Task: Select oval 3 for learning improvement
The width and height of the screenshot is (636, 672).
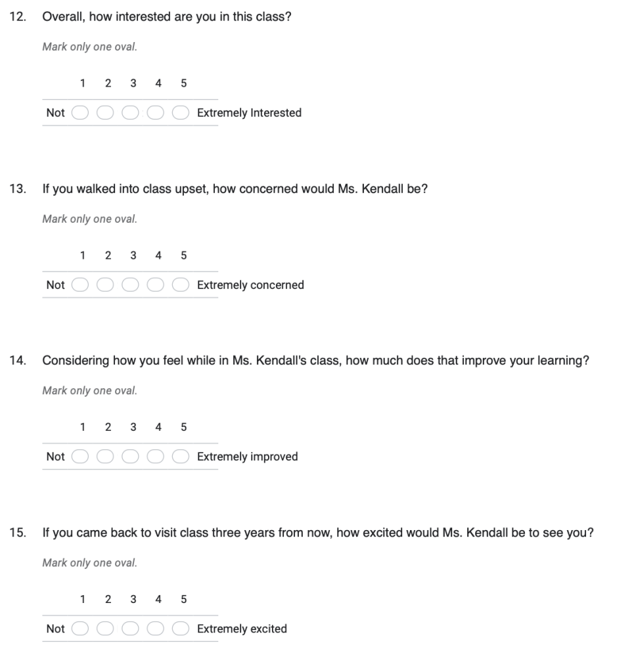Action: pos(131,457)
